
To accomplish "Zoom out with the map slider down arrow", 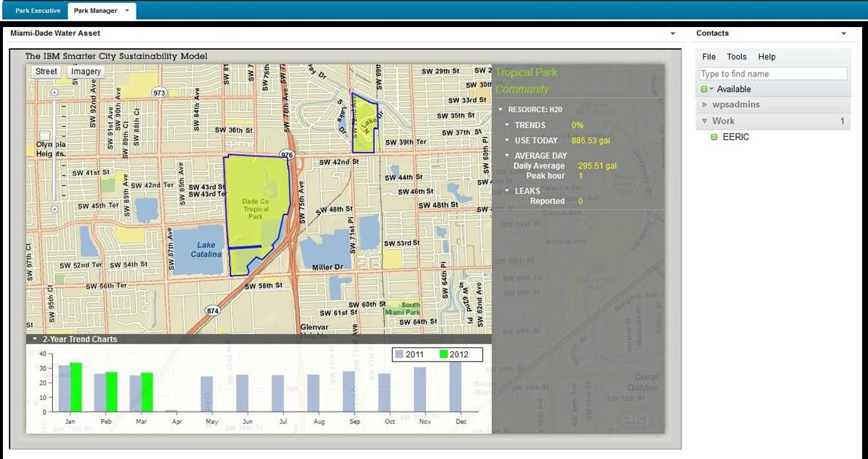I will [54, 209].
